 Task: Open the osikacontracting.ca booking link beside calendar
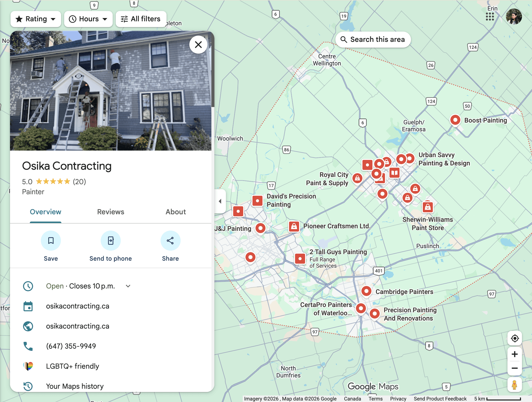point(78,306)
